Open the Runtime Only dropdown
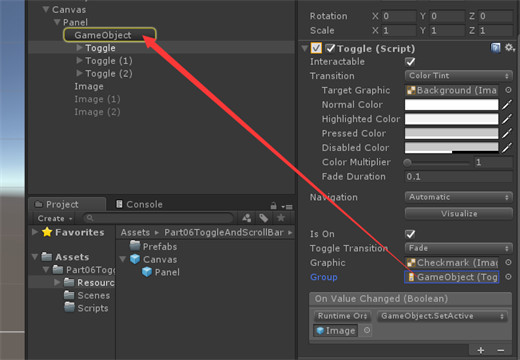The width and height of the screenshot is (520, 360). click(342, 316)
